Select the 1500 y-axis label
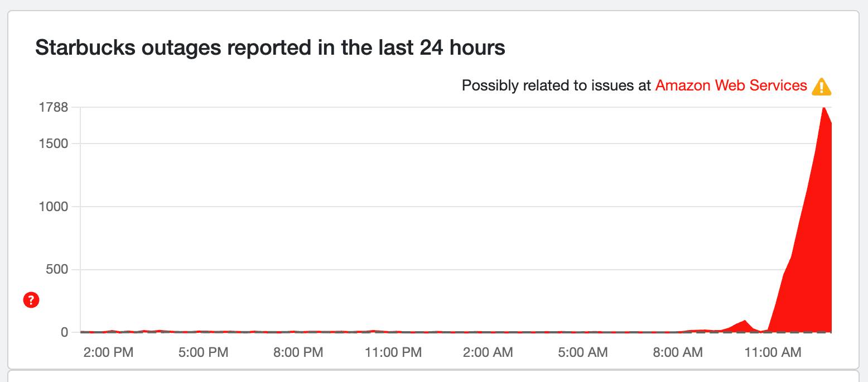The height and width of the screenshot is (382, 868). tap(53, 144)
